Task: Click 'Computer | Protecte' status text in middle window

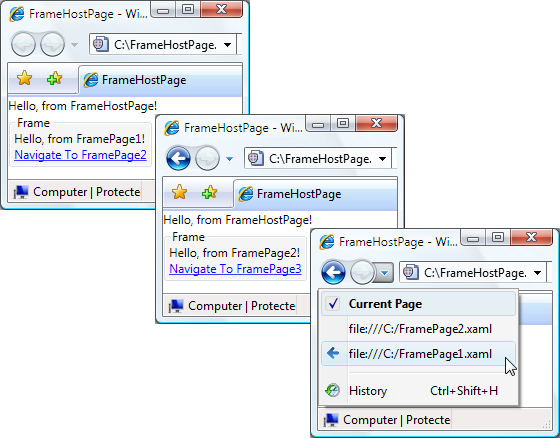Action: [x=241, y=306]
